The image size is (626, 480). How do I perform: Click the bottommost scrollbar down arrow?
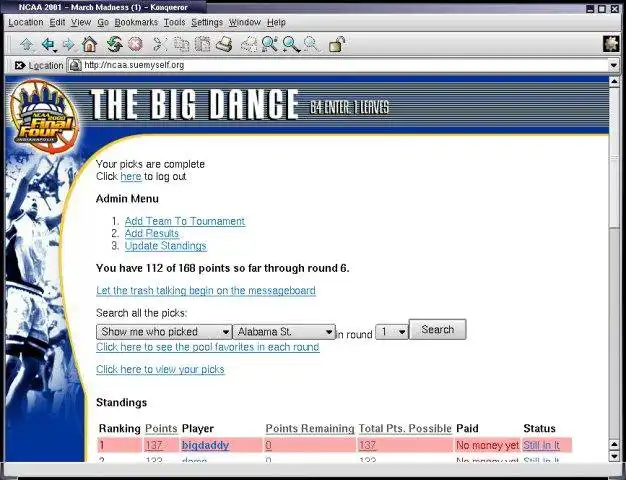click(614, 456)
